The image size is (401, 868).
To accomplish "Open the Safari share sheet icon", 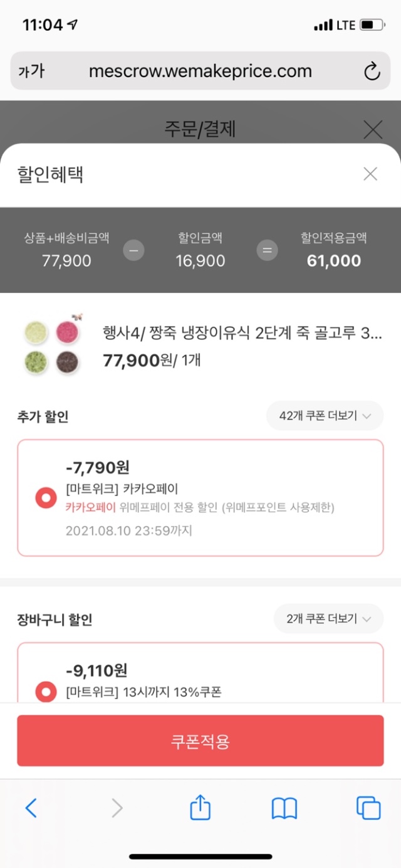I will (200, 808).
